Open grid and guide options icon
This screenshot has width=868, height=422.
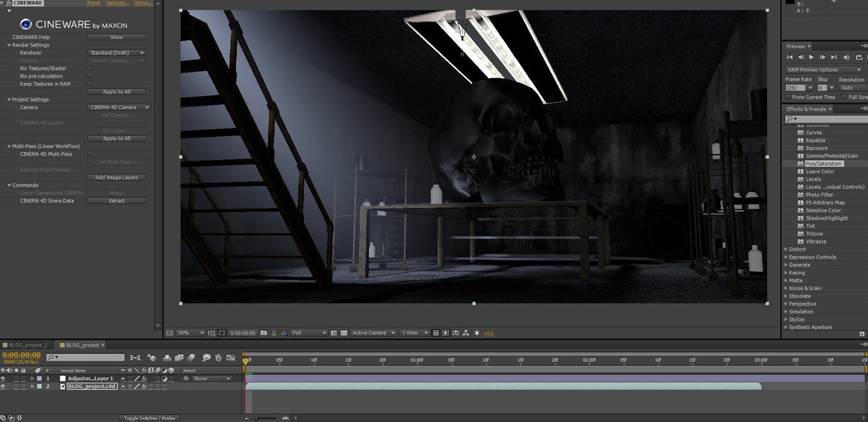point(212,333)
